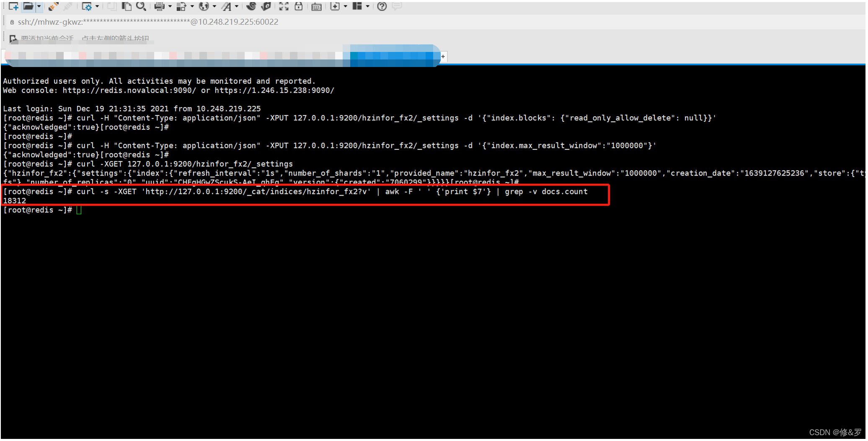
Task: Expand the Encoding globe dropdown arrow
Action: (214, 6)
